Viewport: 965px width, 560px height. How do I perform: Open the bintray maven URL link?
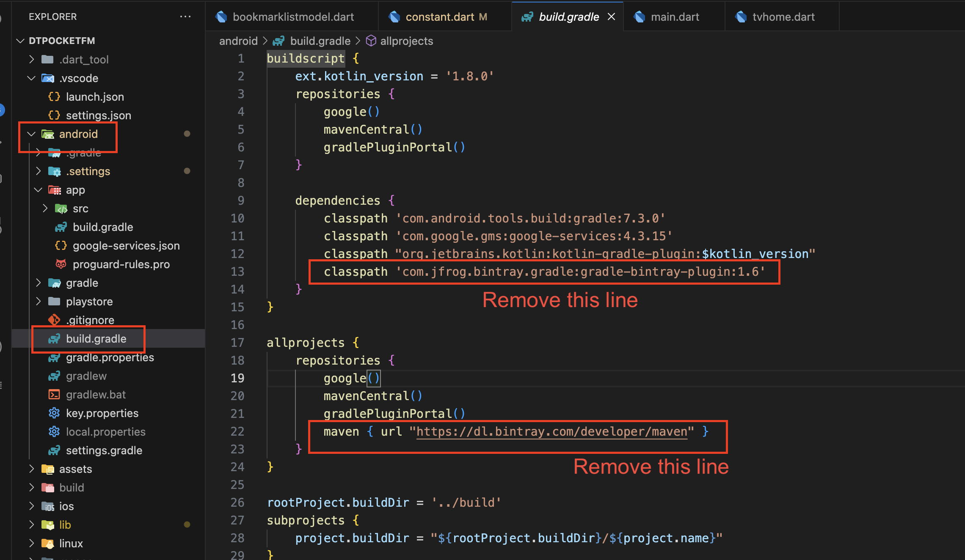click(552, 431)
